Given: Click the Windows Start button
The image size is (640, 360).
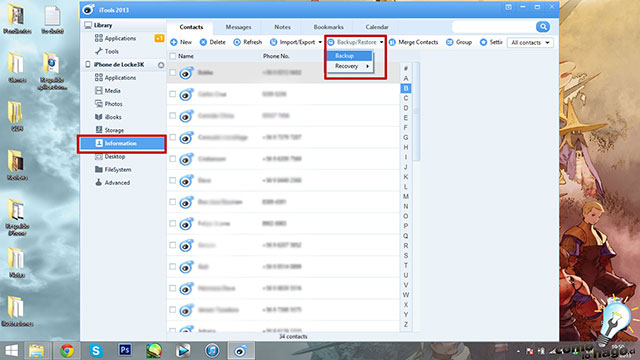Looking at the screenshot, I should click(11, 351).
